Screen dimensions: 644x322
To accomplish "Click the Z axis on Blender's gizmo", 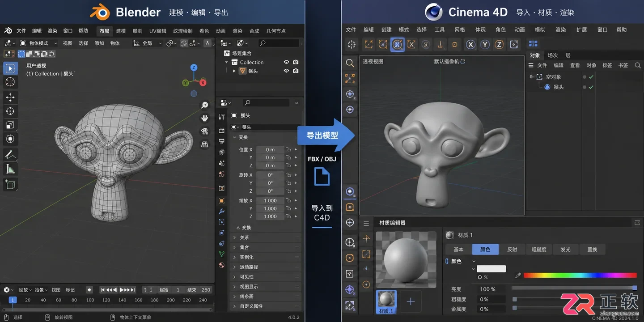I will click(x=194, y=68).
